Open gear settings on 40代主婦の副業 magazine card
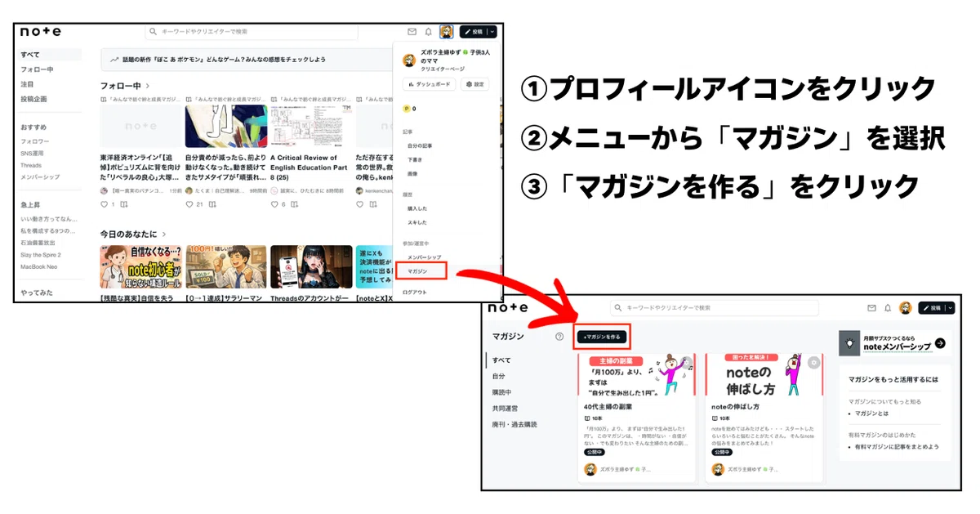This screenshot has width=980, height=514. click(x=687, y=362)
